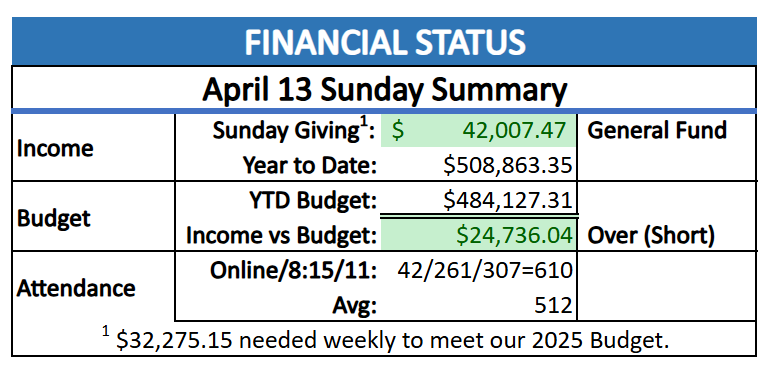Select the April 13 Sunday Summary title
The image size is (768, 372).
pos(384,89)
